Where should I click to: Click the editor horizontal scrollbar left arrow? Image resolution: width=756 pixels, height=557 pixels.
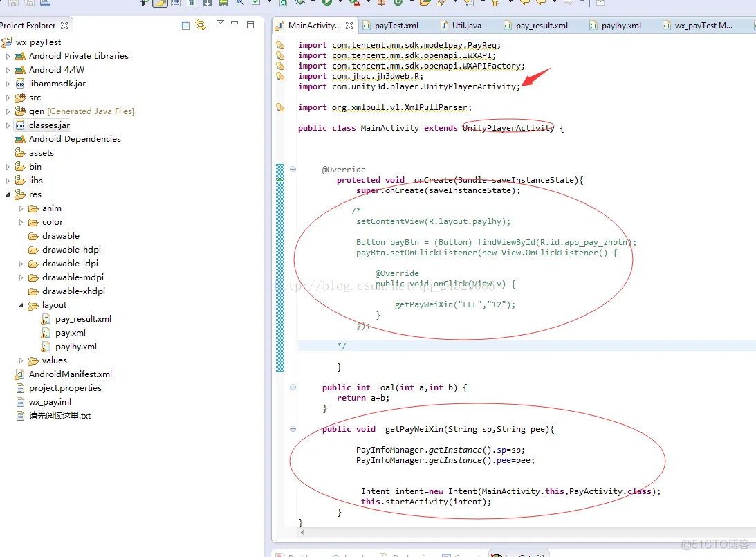point(302,532)
